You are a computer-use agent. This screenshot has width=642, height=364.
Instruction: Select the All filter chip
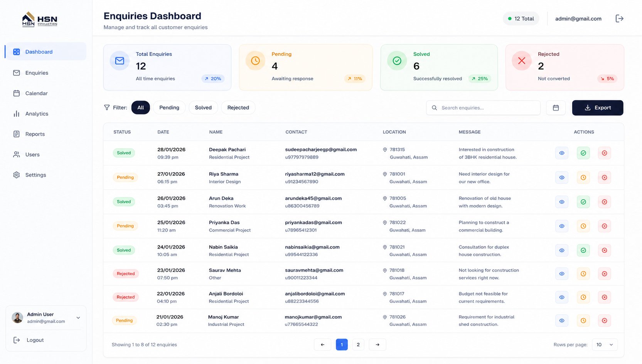(x=141, y=107)
